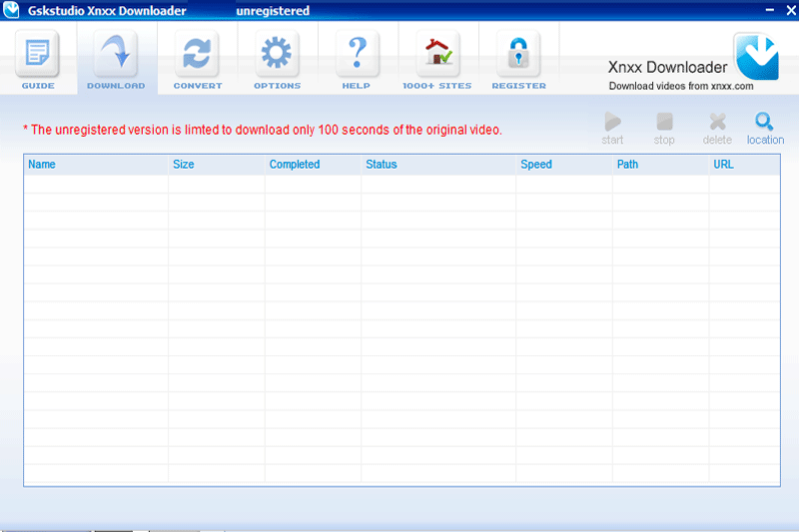Screen dimensions: 799x532
Task: Open the Guide section icon
Action: 37,54
